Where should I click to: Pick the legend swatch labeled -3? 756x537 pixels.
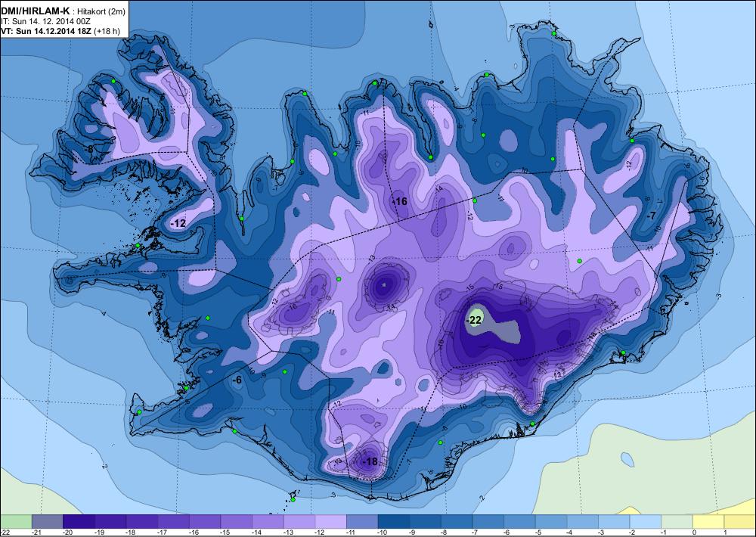point(614,522)
